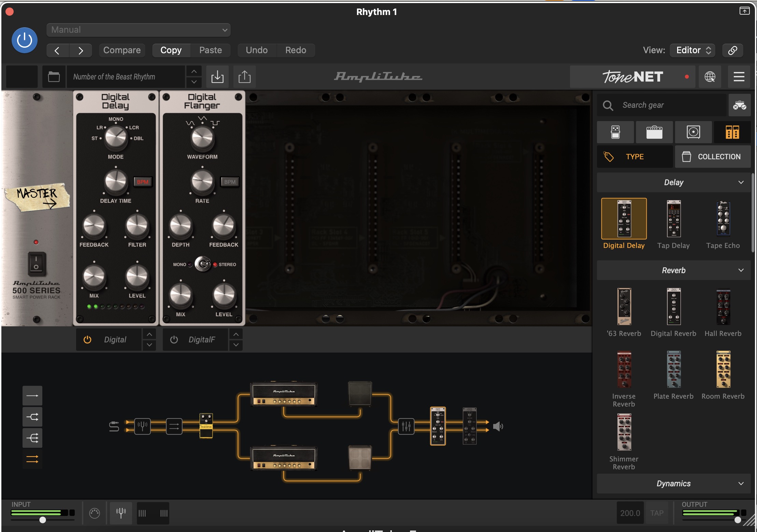
Task: Select the rack effects category icon
Action: [x=732, y=132]
